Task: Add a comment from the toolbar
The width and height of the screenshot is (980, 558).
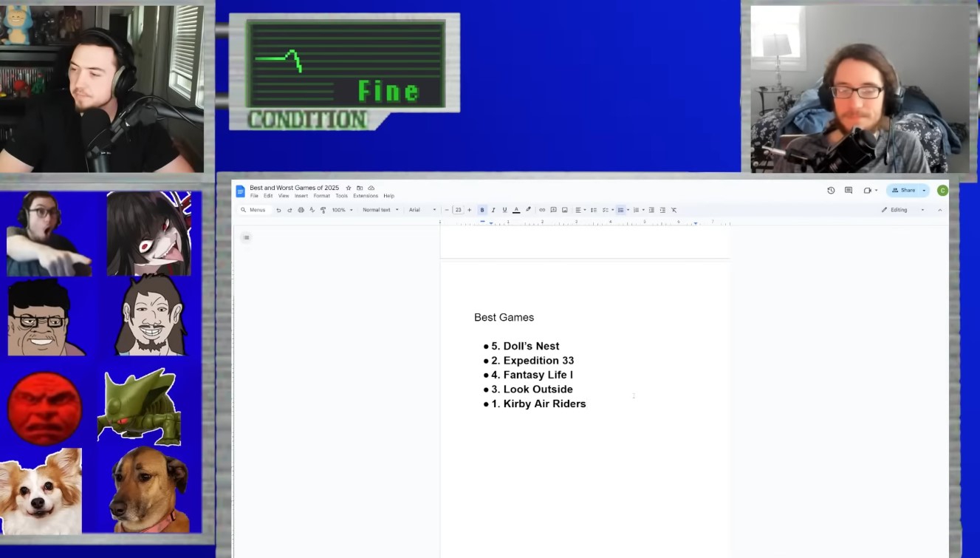Action: point(553,210)
